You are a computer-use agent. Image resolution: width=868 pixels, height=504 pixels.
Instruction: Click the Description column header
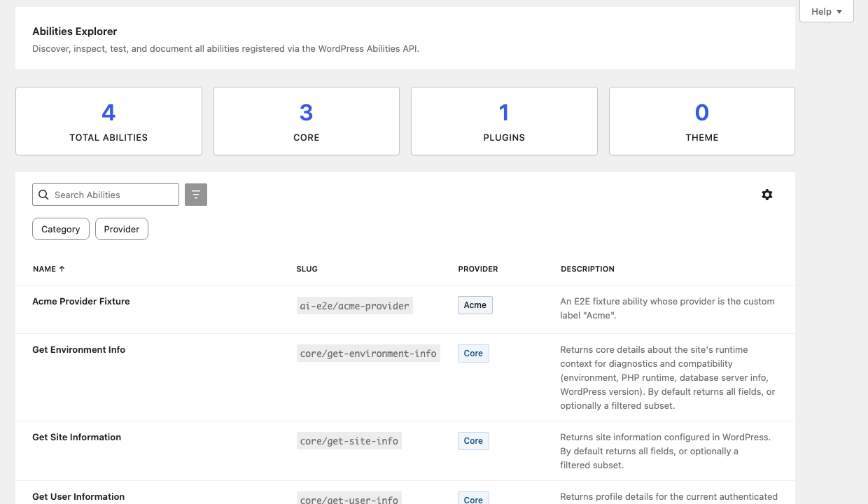587,269
